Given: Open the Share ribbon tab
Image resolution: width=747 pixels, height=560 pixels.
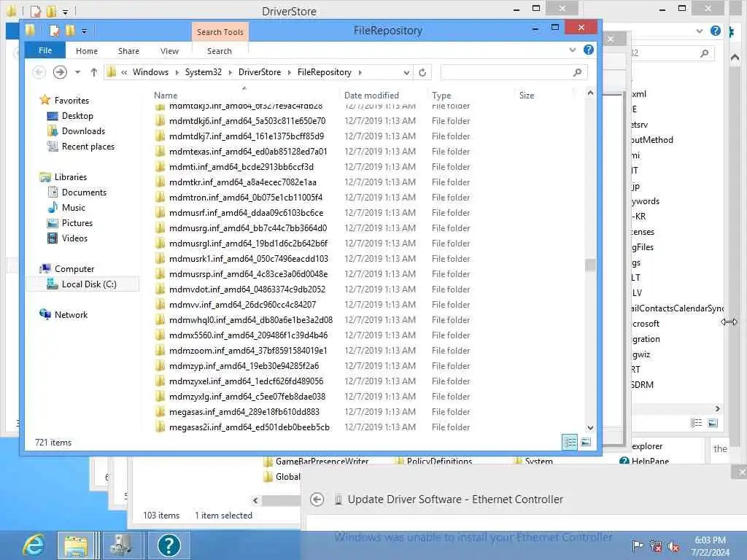Looking at the screenshot, I should (x=128, y=51).
